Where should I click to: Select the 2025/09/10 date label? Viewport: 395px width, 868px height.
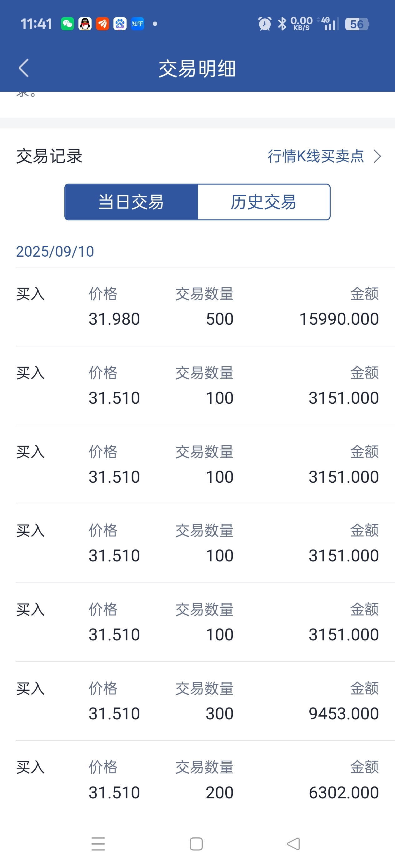55,251
